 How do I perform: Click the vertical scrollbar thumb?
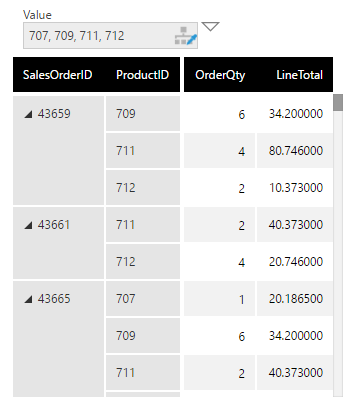click(338, 103)
